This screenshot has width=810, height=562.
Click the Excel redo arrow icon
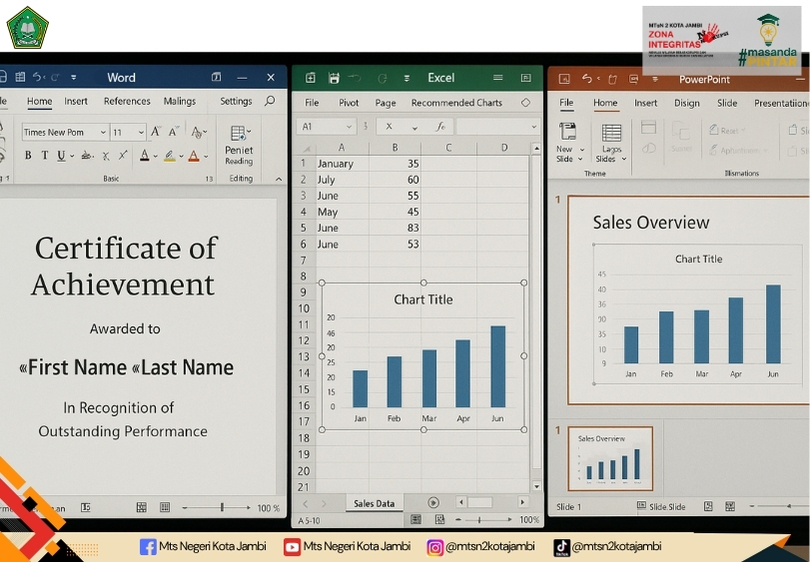(x=382, y=79)
